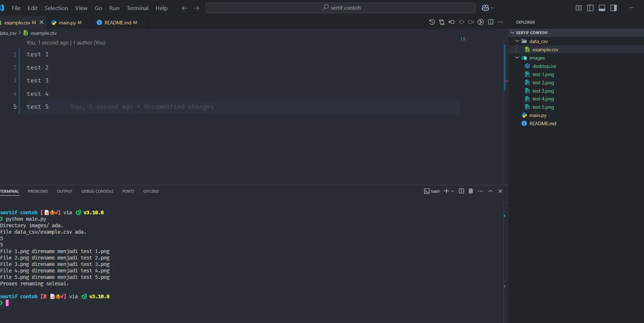The image size is (644, 323).
Task: Split the terminal
Action: coord(461,191)
